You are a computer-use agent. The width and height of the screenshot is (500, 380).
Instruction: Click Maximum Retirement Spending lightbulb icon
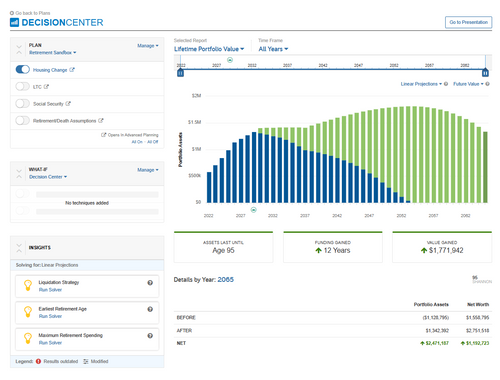click(28, 339)
